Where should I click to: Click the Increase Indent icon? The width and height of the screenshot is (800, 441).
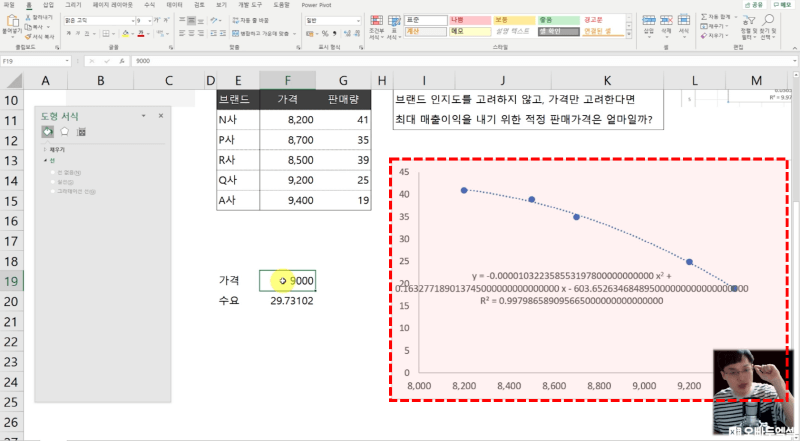(x=223, y=34)
